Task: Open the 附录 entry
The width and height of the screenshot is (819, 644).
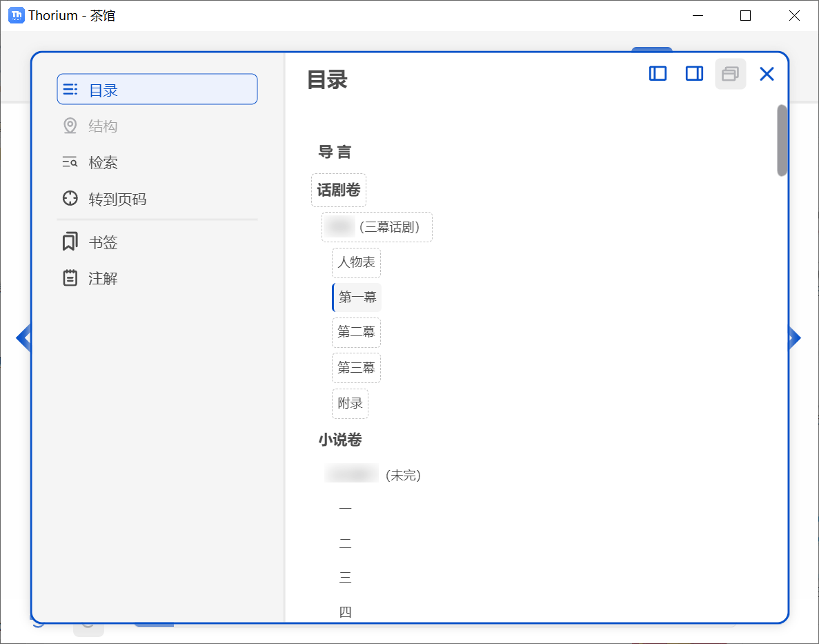Action: click(350, 403)
